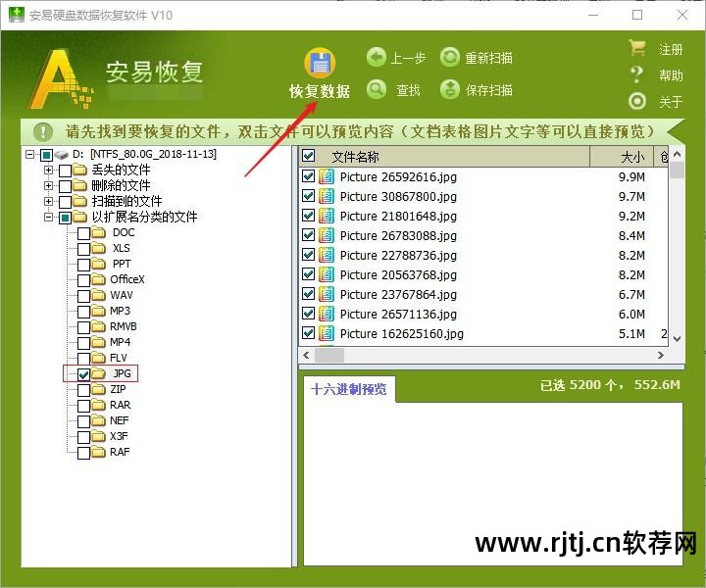Click the file icon of Picture 22788736.jpg
The height and width of the screenshot is (588, 706).
[x=327, y=255]
